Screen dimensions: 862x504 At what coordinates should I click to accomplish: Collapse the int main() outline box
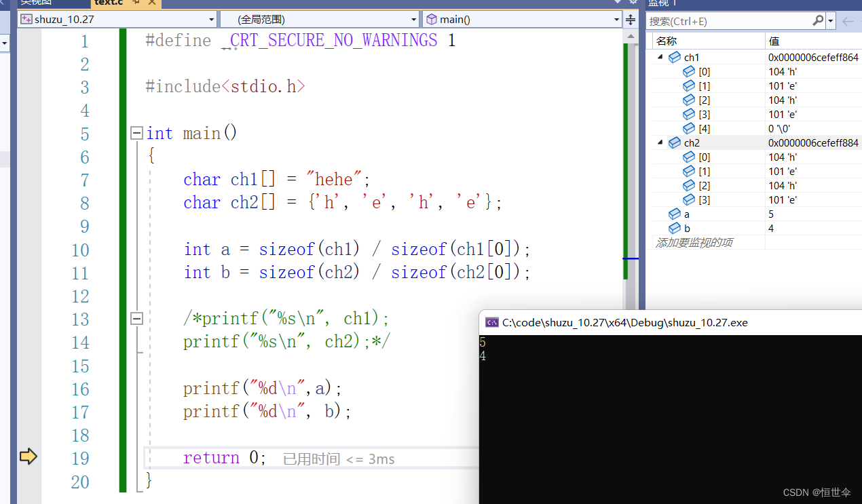pos(137,133)
